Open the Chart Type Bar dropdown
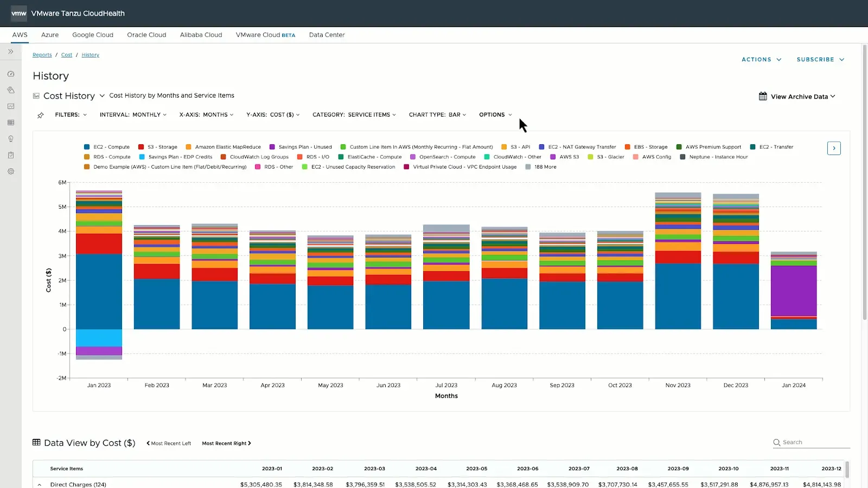Viewport: 868px width, 488px height. coord(437,115)
